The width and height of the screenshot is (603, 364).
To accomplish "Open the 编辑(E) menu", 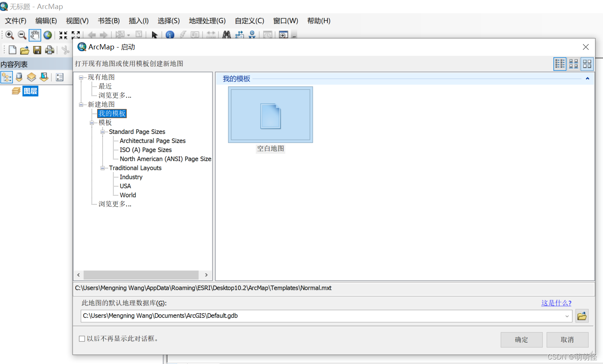I will pyautogui.click(x=46, y=21).
